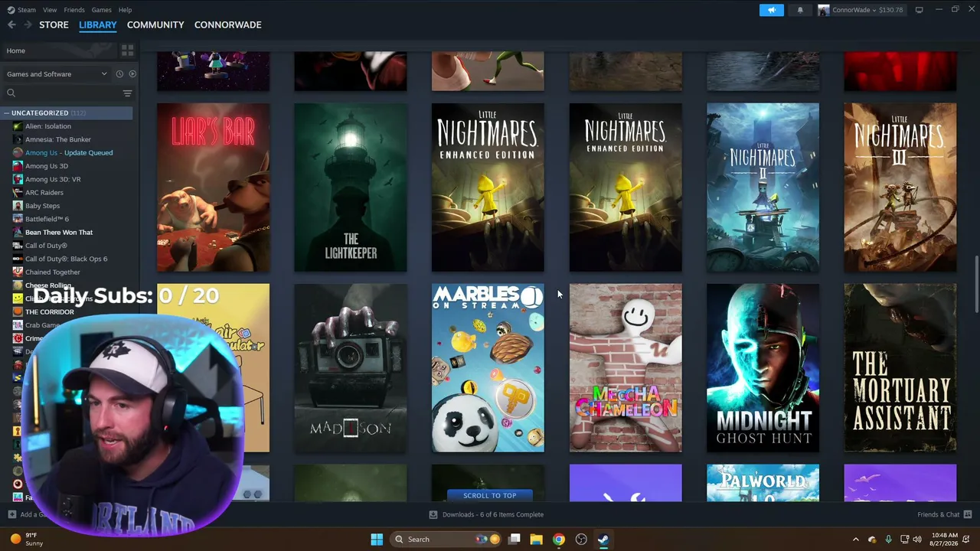Screen dimensions: 980x551
Task: Show ready-to-play games only icon
Action: [x=132, y=74]
